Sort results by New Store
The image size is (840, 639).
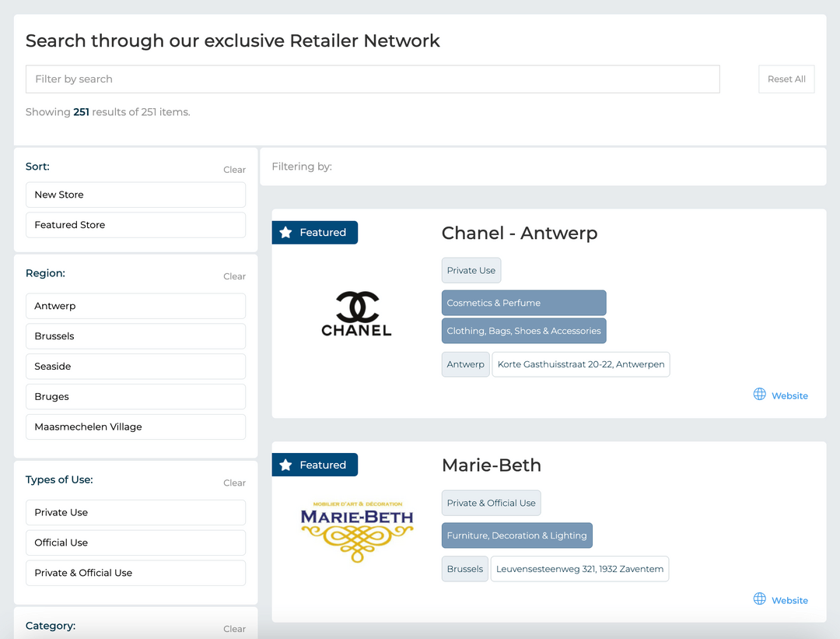pyautogui.click(x=135, y=195)
